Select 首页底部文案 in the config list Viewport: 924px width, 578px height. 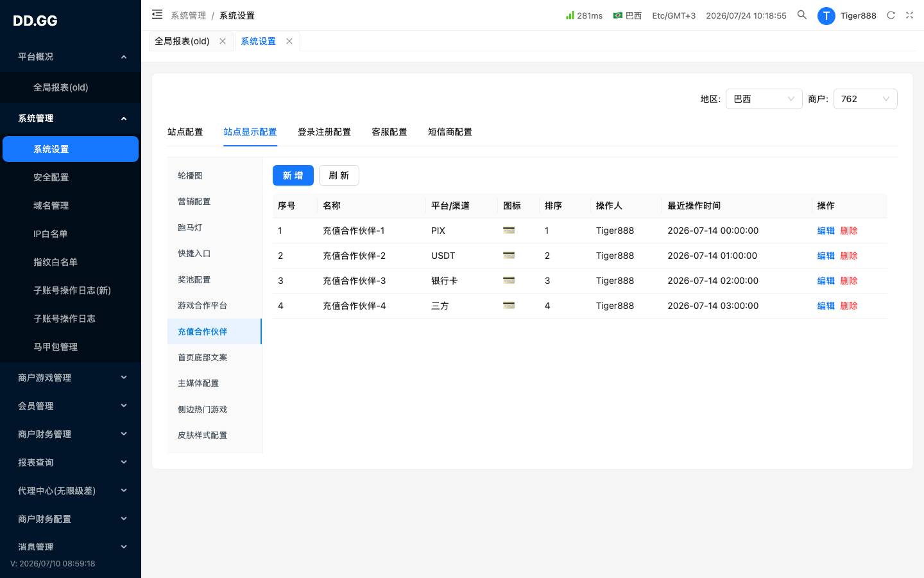(214, 357)
